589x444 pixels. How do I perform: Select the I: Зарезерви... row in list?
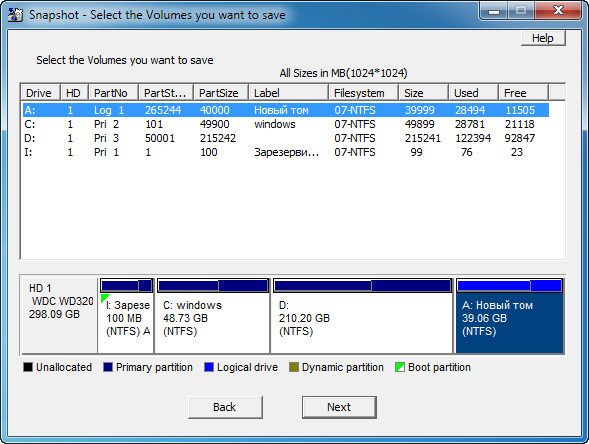click(285, 152)
